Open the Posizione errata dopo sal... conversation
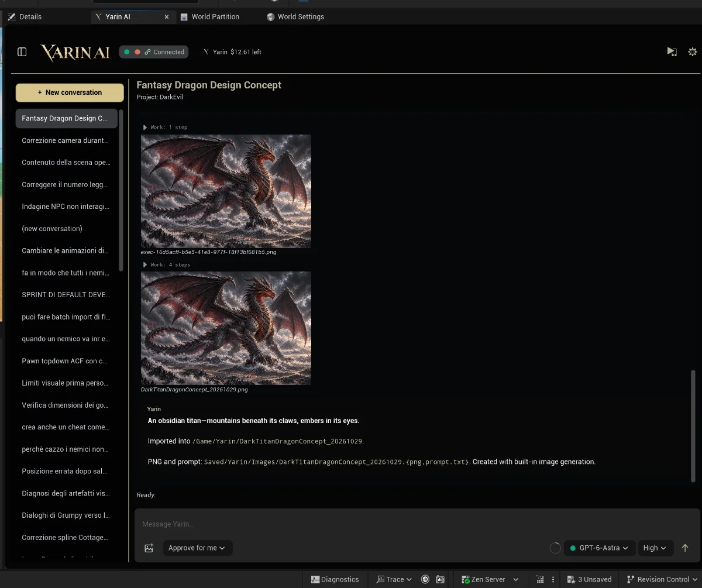This screenshot has width=702, height=588. tap(67, 471)
